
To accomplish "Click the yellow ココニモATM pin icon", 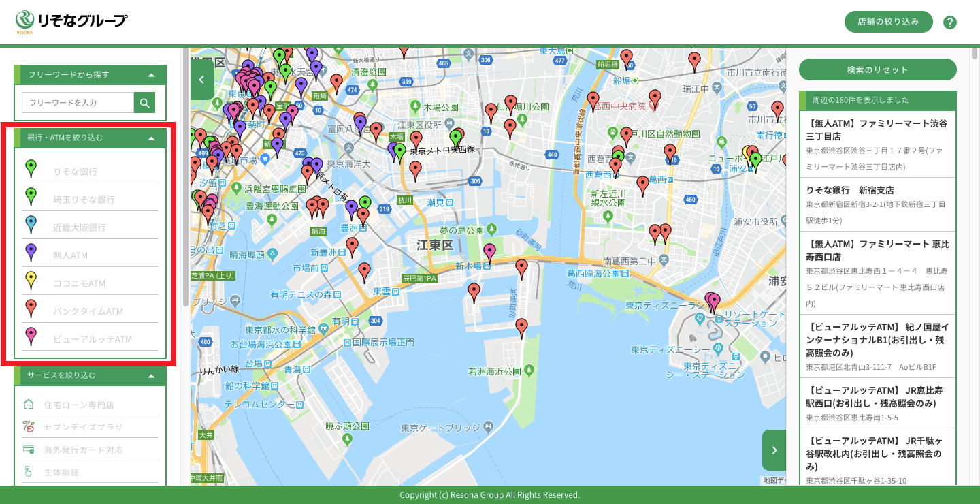I will tap(31, 280).
